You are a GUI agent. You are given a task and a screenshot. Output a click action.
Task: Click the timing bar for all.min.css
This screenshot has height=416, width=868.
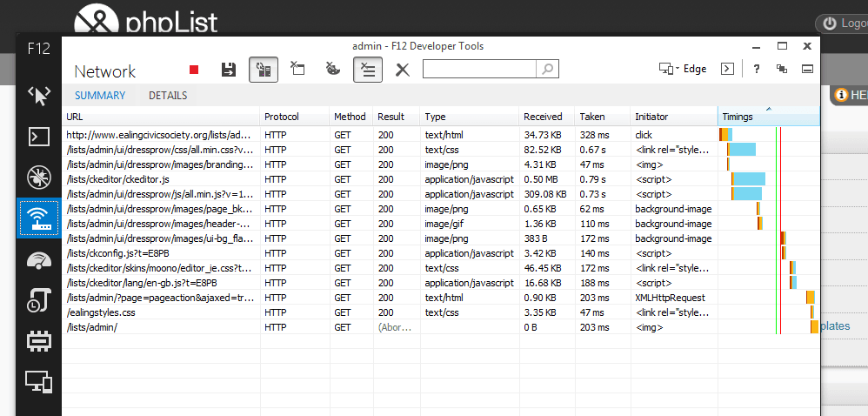click(741, 149)
